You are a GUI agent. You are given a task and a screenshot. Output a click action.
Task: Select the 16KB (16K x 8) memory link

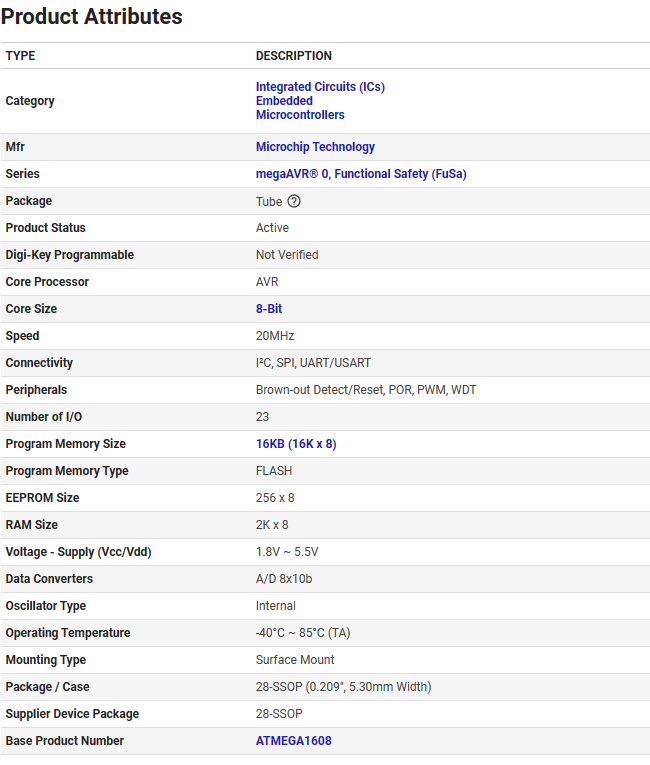[296, 444]
